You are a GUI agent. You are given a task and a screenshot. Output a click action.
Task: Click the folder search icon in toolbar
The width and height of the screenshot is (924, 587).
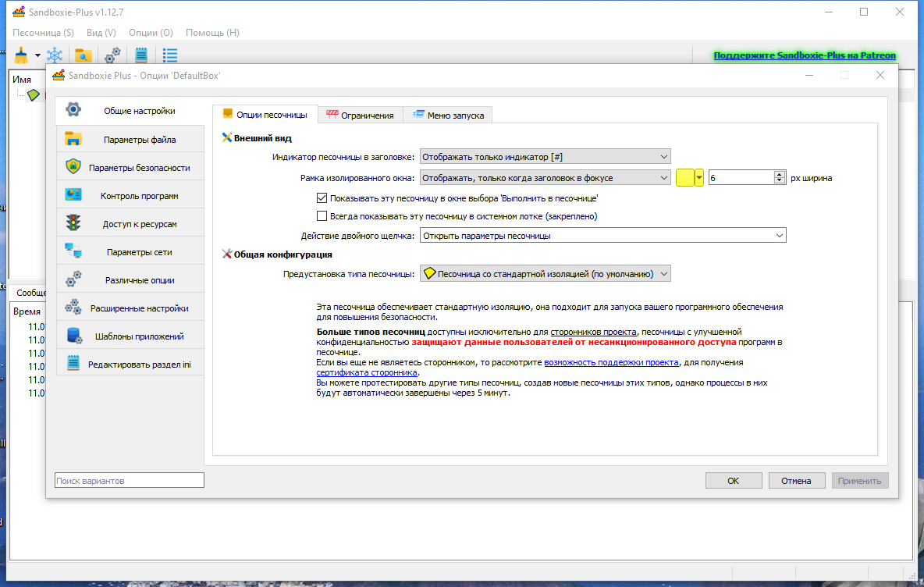83,55
